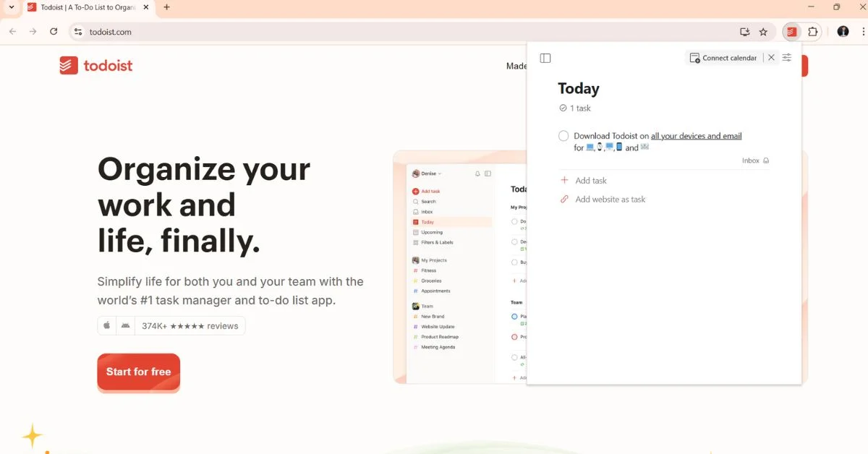The height and width of the screenshot is (454, 868).
Task: Click the Apple icon in reviews badge
Action: (x=107, y=325)
